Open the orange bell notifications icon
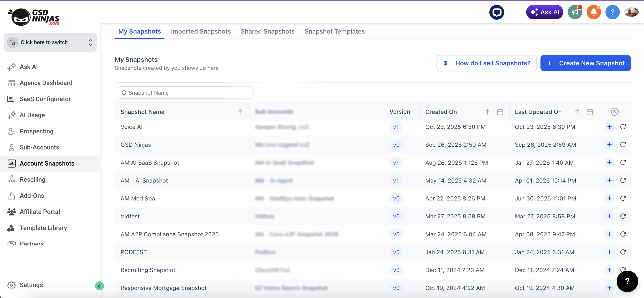Viewport: 644px width, 298px height. tap(594, 12)
